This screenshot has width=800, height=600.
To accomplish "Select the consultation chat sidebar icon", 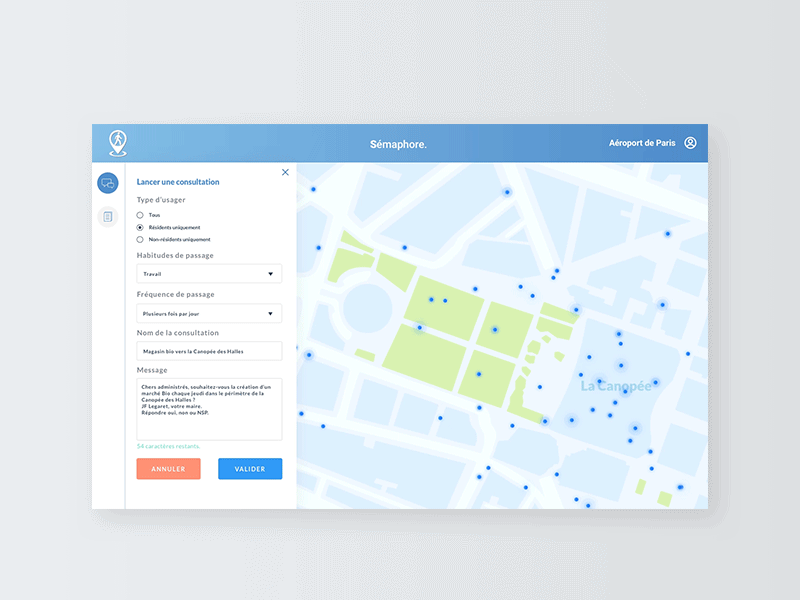I will pyautogui.click(x=108, y=183).
